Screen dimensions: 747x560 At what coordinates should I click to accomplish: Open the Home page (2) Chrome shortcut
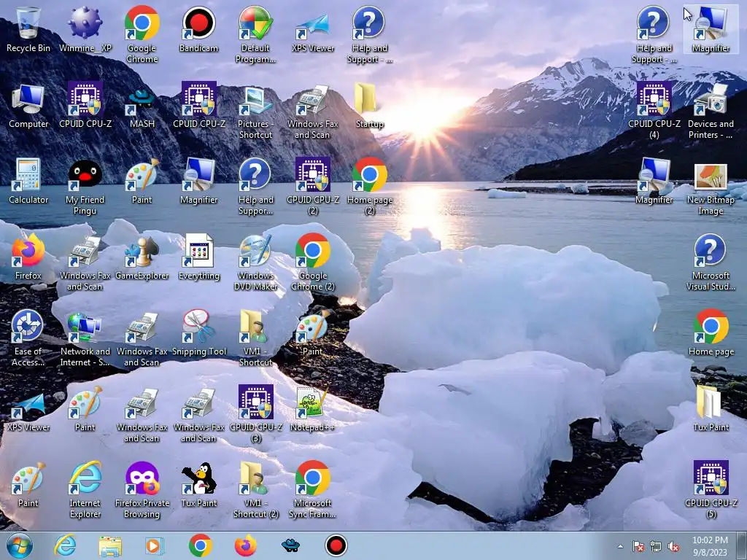[x=370, y=187]
